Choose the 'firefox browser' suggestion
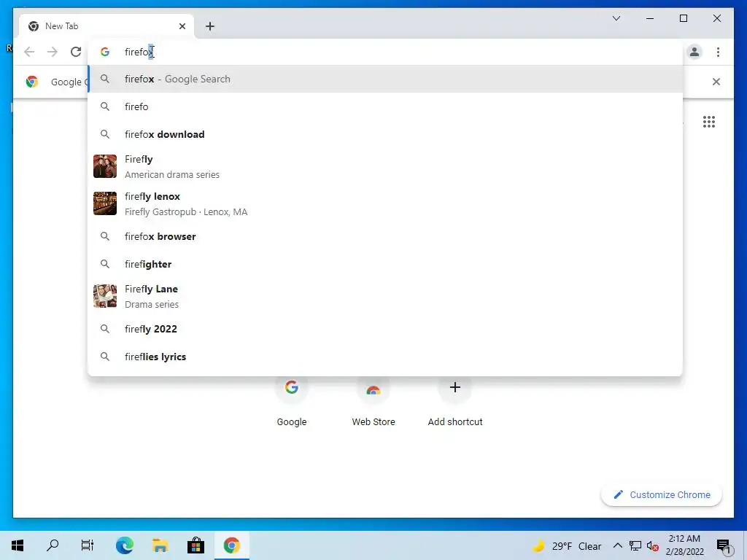Image resolution: width=747 pixels, height=560 pixels. click(385, 237)
